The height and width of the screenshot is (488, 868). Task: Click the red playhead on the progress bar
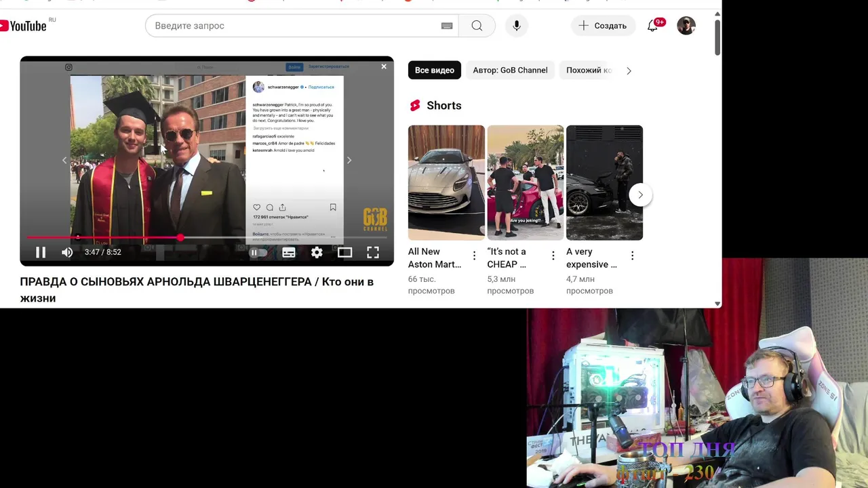[180, 237]
